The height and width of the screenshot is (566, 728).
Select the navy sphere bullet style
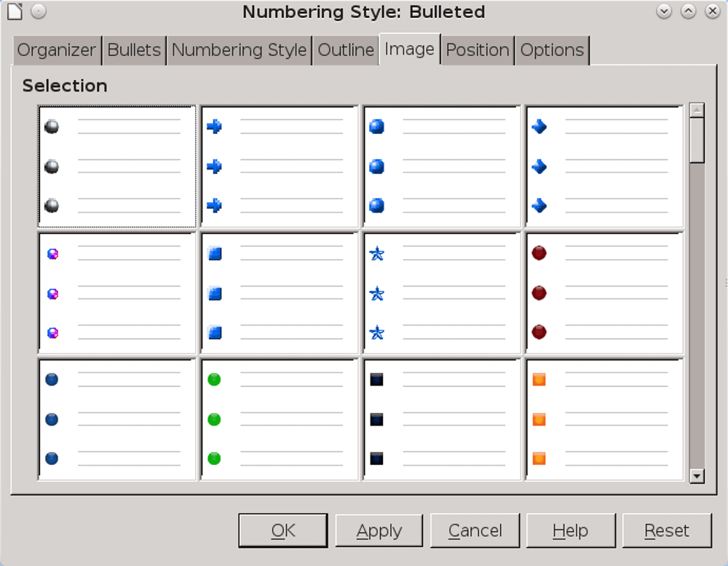click(x=116, y=418)
